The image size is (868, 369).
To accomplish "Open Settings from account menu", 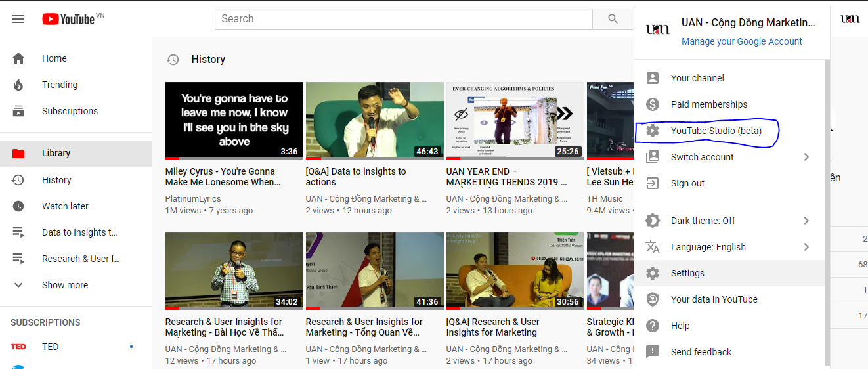I will [729, 273].
